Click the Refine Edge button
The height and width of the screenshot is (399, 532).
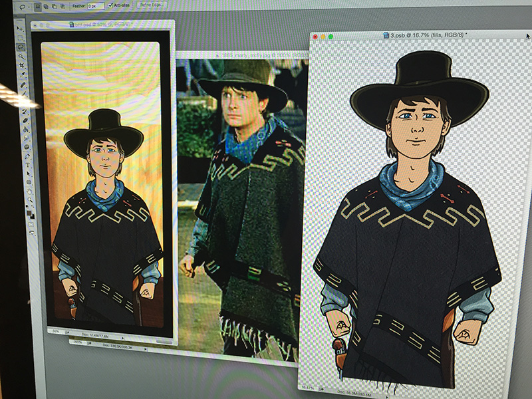tap(152, 5)
